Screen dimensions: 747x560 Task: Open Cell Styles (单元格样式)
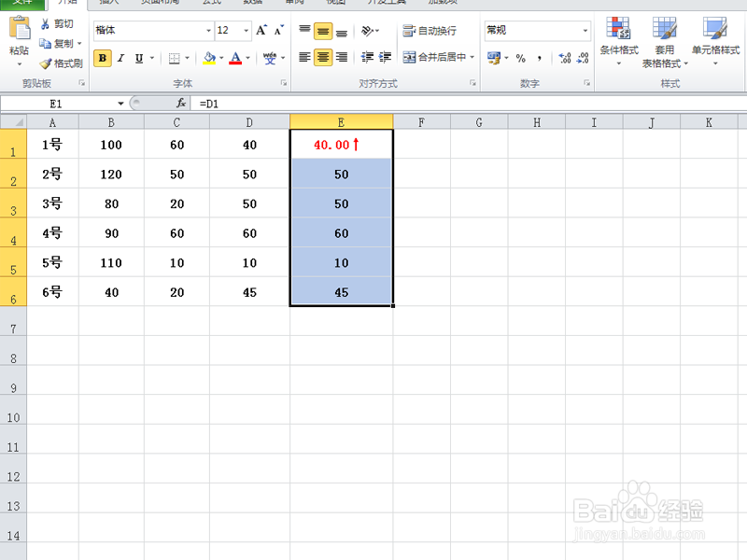[x=715, y=41]
